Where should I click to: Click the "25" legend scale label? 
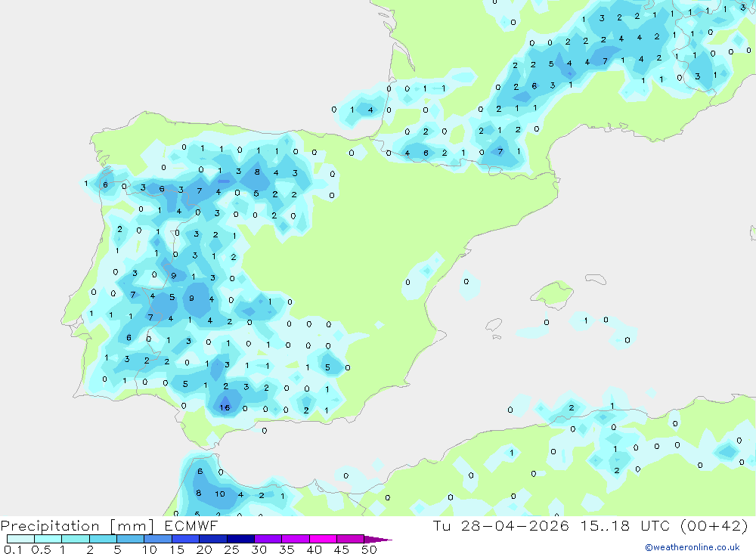pos(231,549)
